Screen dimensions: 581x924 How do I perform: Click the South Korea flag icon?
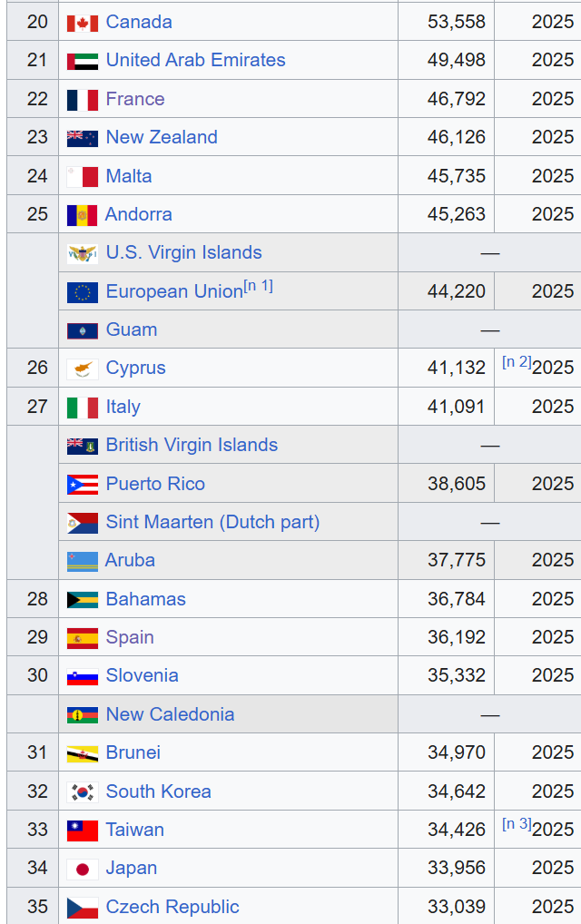coord(83,791)
